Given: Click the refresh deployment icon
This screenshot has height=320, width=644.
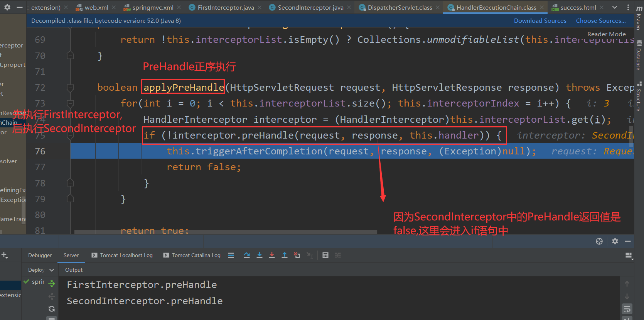Looking at the screenshot, I should (x=52, y=309).
